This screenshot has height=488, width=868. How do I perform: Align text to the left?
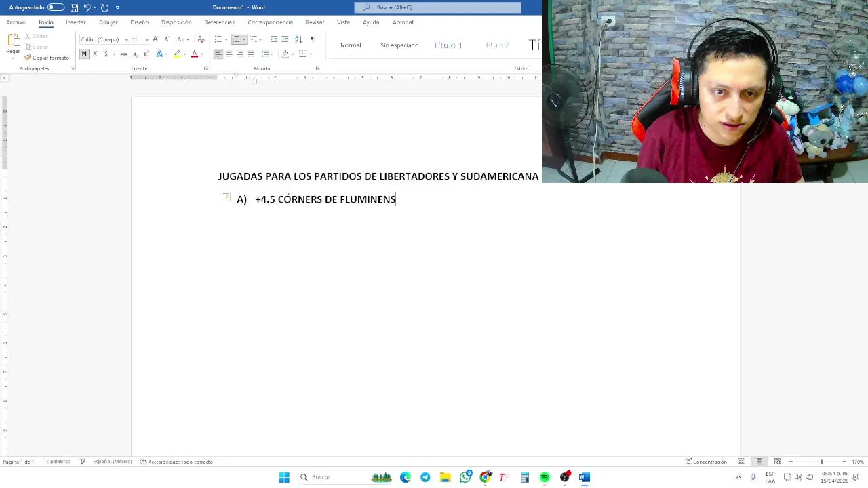point(218,54)
